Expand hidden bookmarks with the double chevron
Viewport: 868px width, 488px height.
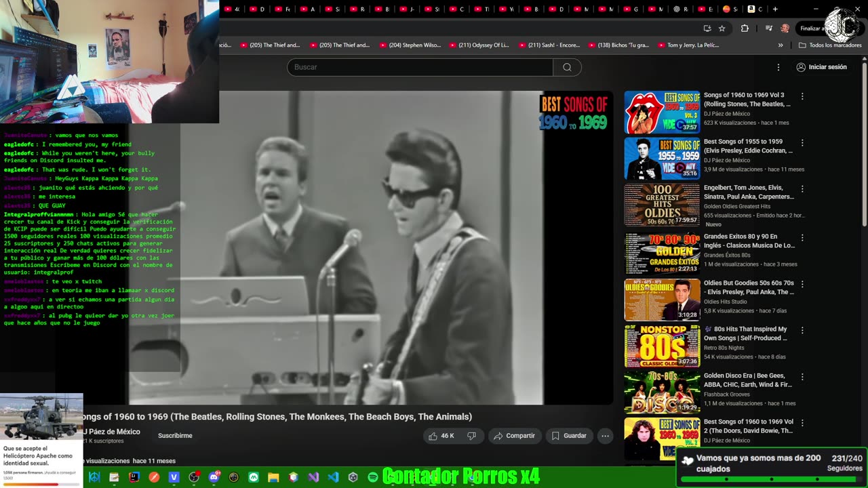(780, 45)
